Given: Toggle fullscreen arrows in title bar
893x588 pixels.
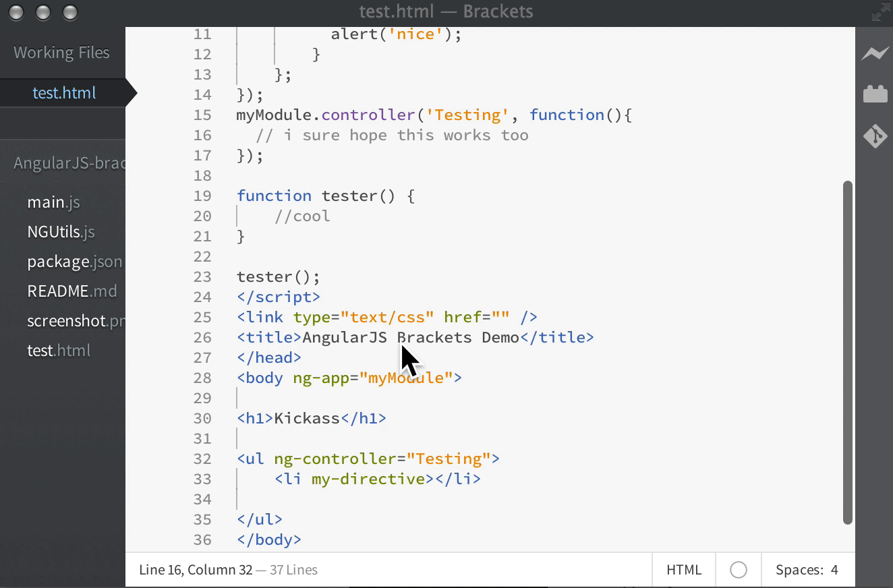Looking at the screenshot, I should click(880, 12).
